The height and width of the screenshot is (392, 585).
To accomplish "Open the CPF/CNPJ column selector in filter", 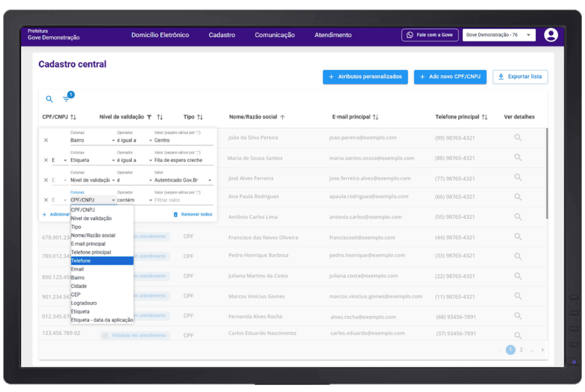I will pyautogui.click(x=93, y=200).
